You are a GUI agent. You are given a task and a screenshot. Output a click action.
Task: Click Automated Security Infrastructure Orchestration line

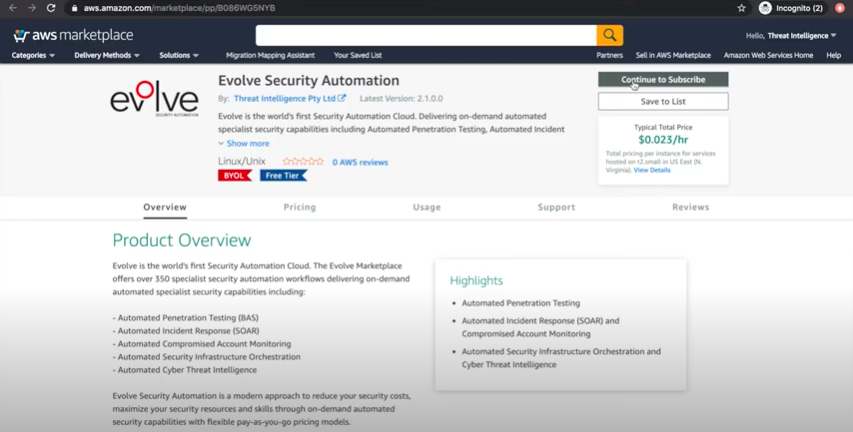click(x=207, y=357)
